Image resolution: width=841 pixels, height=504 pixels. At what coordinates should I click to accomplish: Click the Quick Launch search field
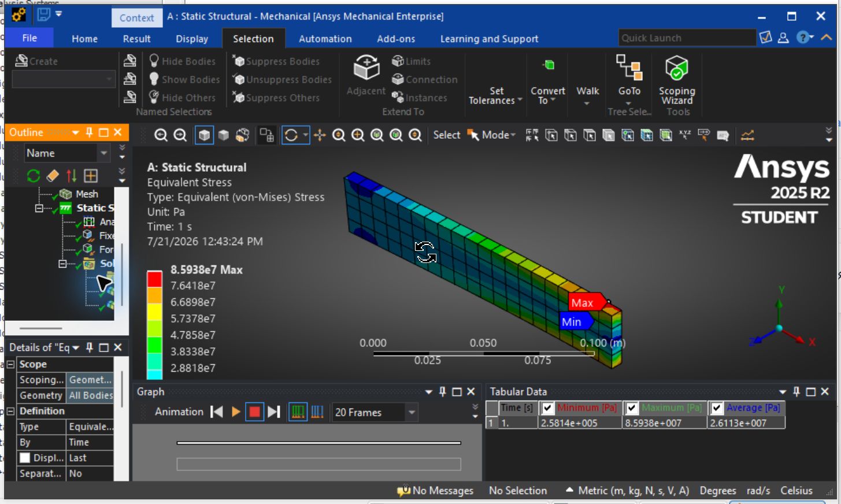click(687, 38)
